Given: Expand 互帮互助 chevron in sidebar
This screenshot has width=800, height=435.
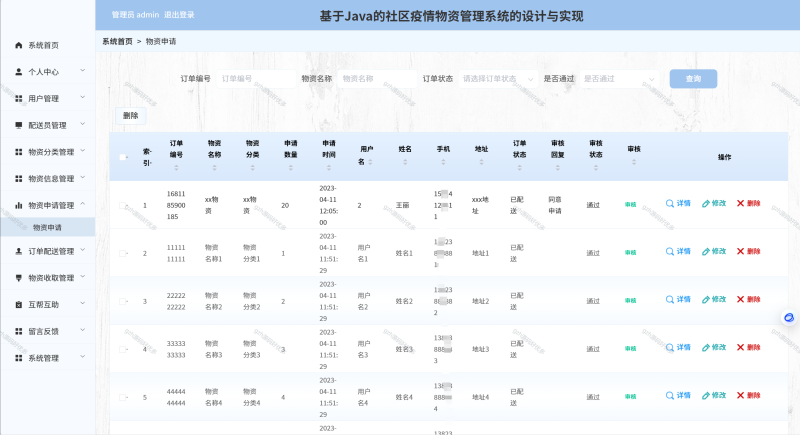Looking at the screenshot, I should pos(83,303).
